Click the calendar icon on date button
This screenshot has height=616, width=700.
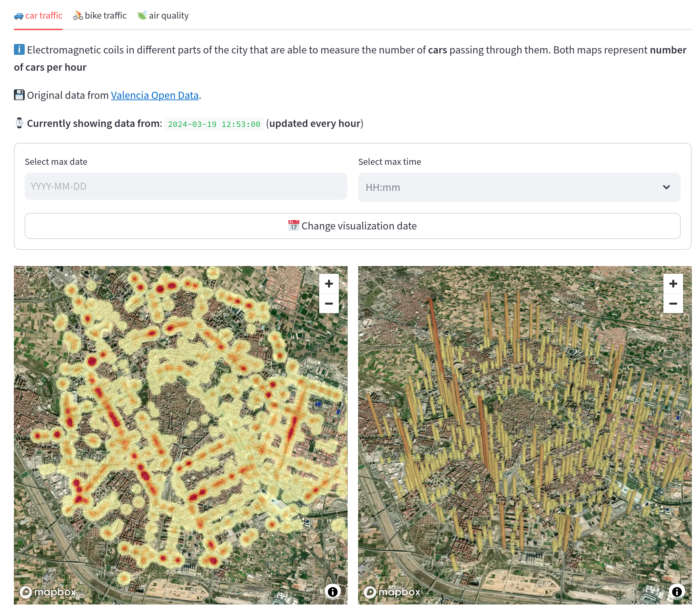pos(293,226)
